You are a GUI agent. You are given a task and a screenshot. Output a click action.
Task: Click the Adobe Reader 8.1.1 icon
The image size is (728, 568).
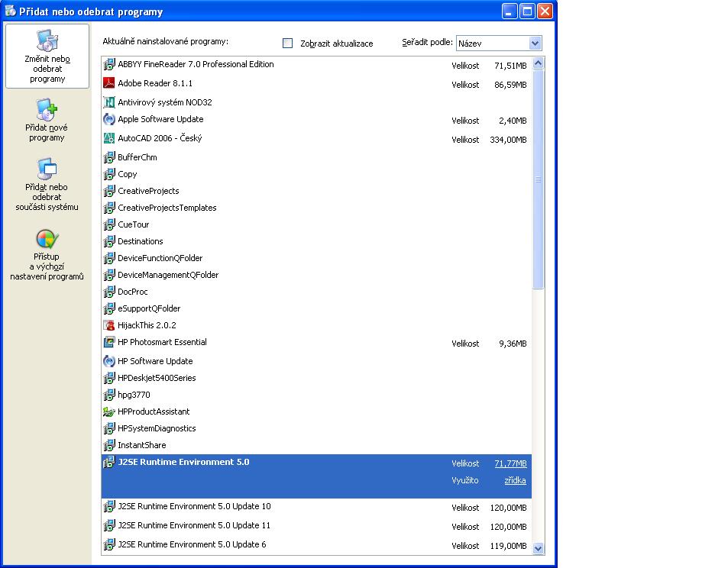[x=109, y=83]
